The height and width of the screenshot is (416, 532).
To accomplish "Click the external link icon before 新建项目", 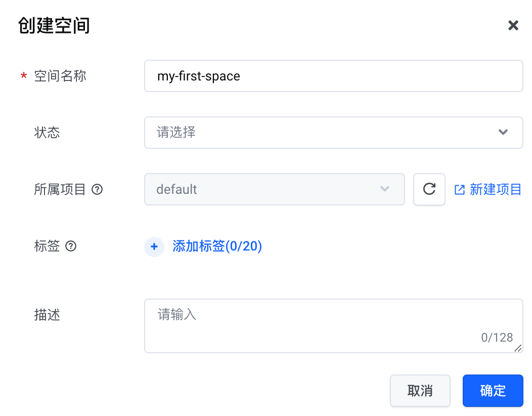I will [x=460, y=190].
